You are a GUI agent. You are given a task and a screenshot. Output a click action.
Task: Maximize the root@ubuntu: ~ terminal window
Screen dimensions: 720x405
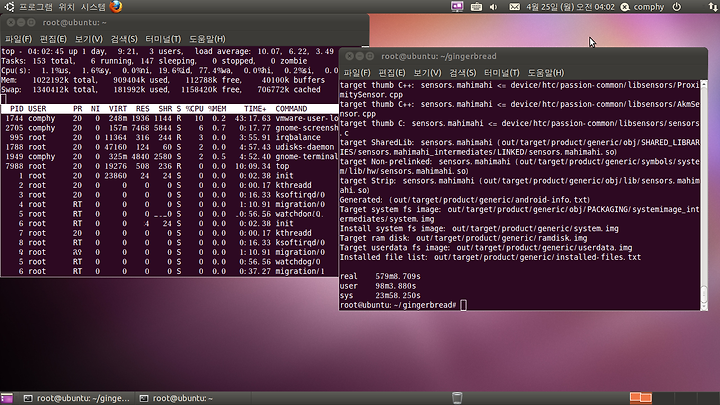31,22
